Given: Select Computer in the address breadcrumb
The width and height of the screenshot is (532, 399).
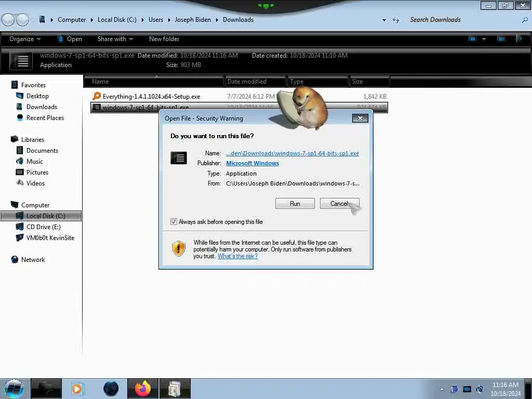Looking at the screenshot, I should pos(72,20).
